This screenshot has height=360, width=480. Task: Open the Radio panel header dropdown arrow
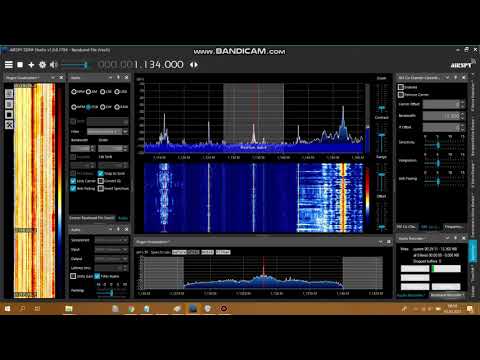click(x=110, y=78)
